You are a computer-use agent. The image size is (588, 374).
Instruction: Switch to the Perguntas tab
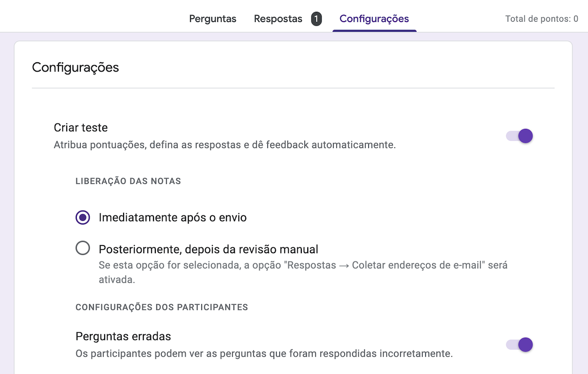(213, 19)
